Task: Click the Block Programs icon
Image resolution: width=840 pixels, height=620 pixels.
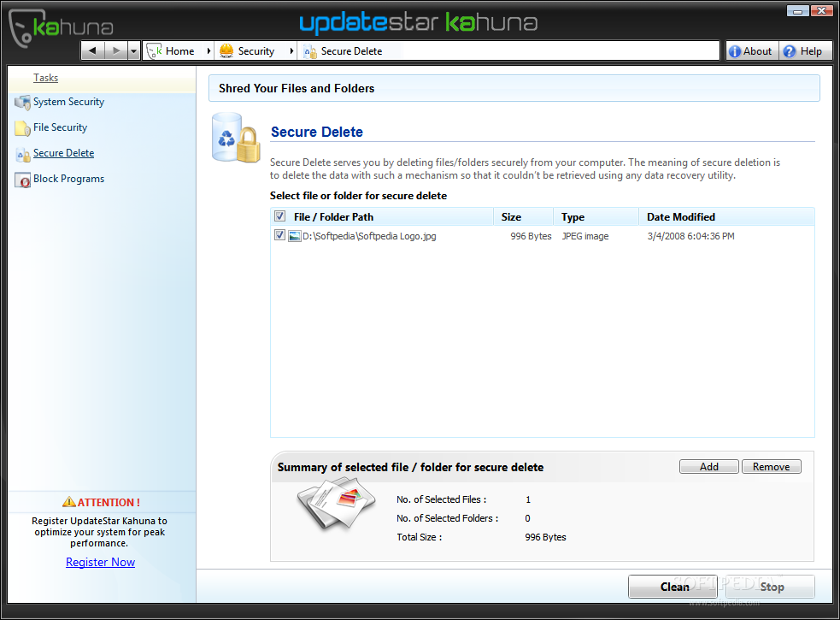Action: 22,180
